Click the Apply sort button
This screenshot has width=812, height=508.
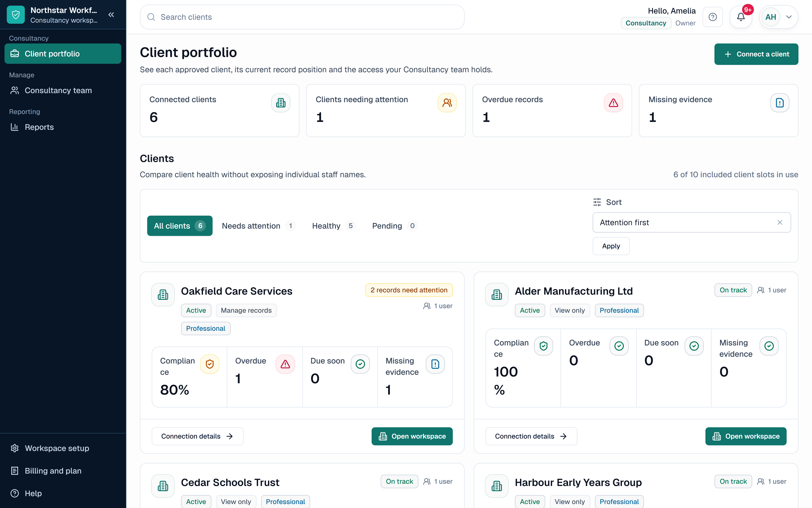[x=611, y=246]
